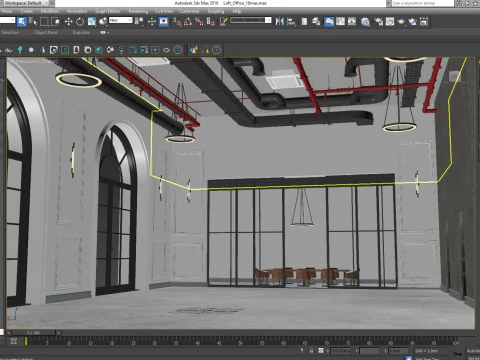
Task: Open the Customize menu
Action: pos(189,11)
